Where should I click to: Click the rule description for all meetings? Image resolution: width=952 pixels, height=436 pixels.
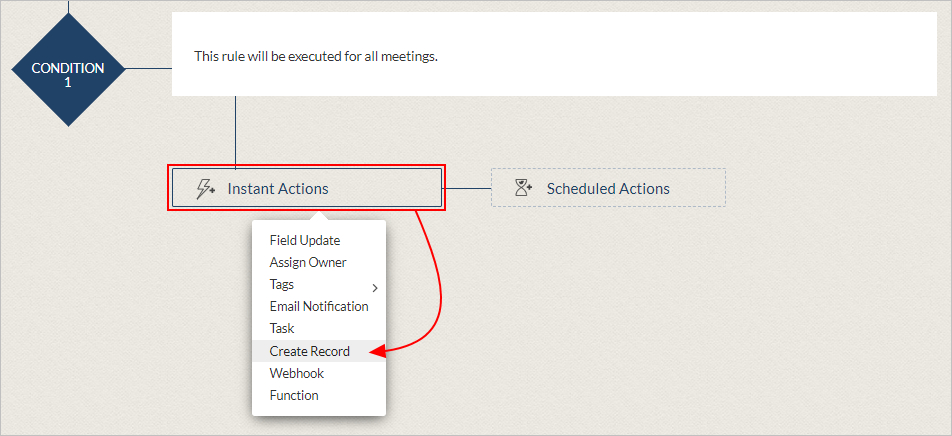click(x=316, y=56)
